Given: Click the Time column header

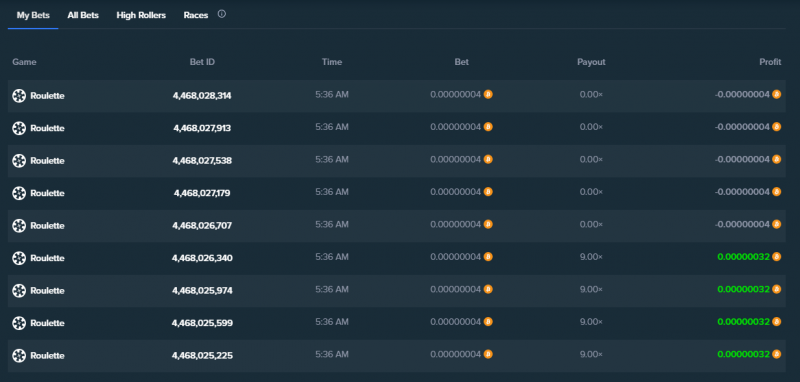Looking at the screenshot, I should [332, 62].
